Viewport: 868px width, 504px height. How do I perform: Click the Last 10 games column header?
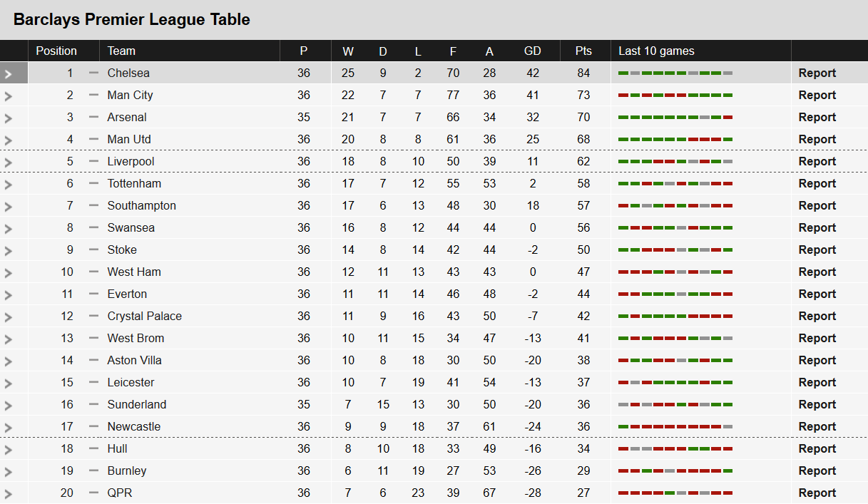pyautogui.click(x=656, y=51)
